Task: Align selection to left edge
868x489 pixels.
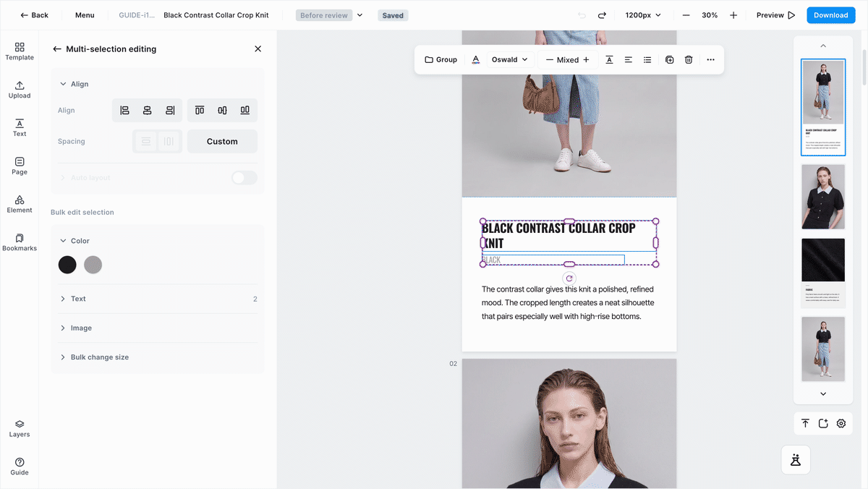Action: [x=124, y=111]
